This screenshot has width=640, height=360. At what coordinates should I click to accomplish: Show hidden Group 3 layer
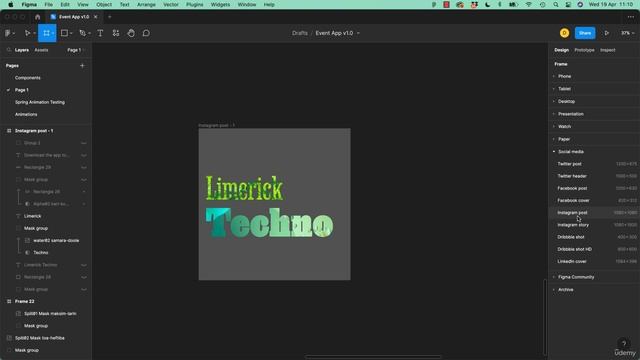pos(83,143)
